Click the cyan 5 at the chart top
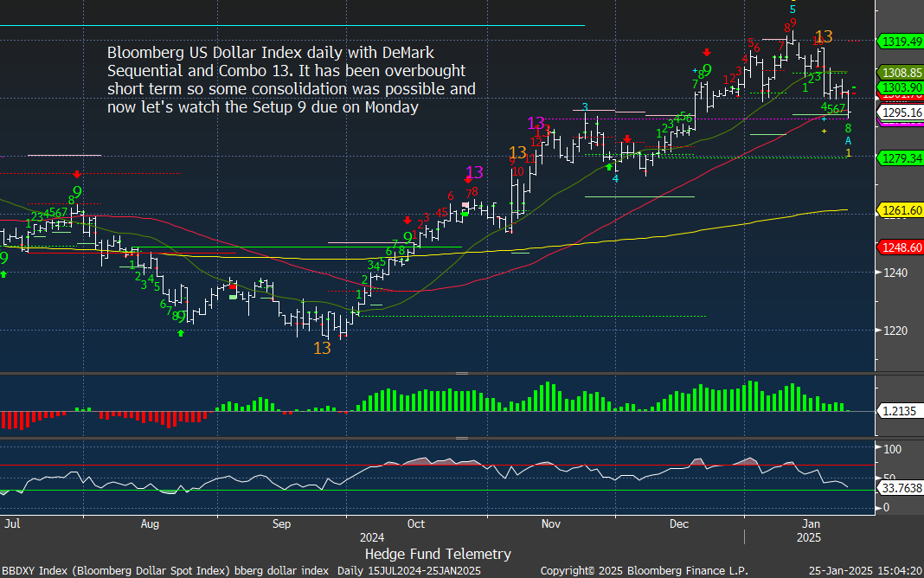924x578 pixels. tap(792, 10)
